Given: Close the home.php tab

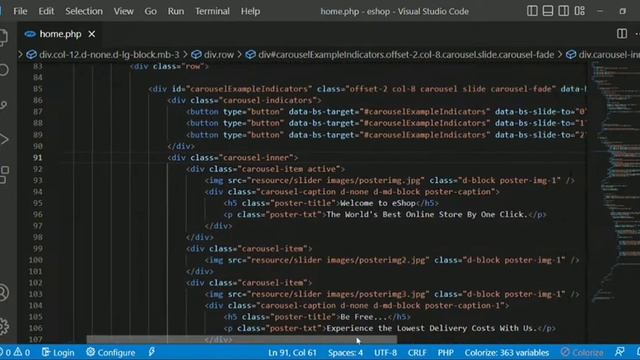Looking at the screenshot, I should [x=92, y=34].
